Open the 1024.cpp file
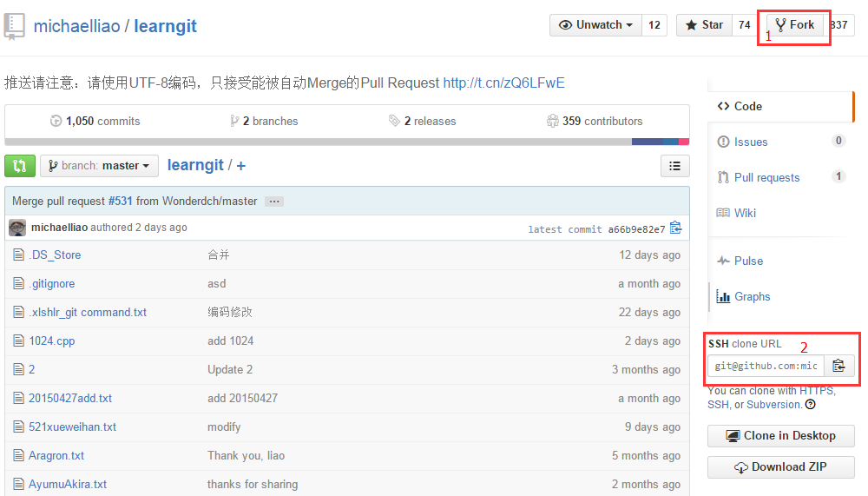This screenshot has width=868, height=496. [x=52, y=341]
